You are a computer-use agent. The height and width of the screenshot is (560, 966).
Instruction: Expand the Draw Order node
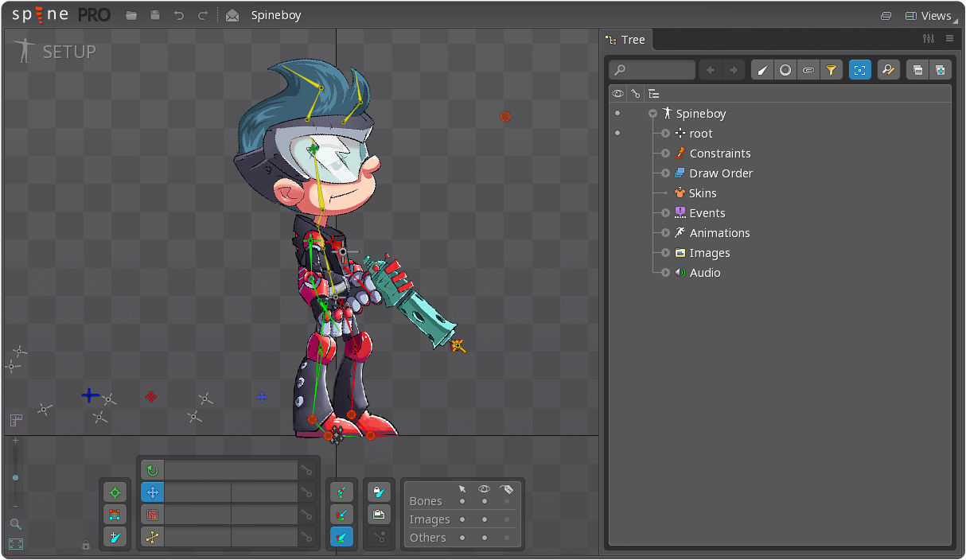point(666,173)
